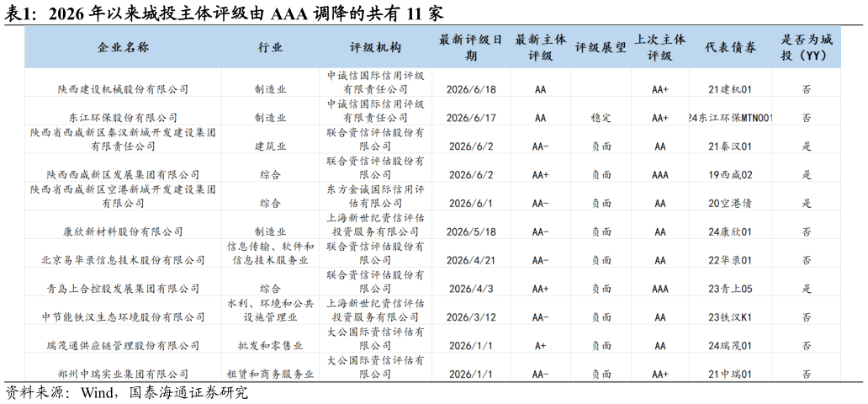Click the '评级机构' column header
The width and height of the screenshot is (868, 404).
375,48
